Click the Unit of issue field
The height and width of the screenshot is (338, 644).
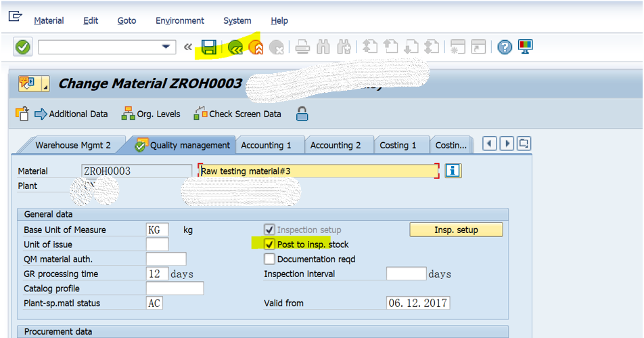tap(158, 245)
